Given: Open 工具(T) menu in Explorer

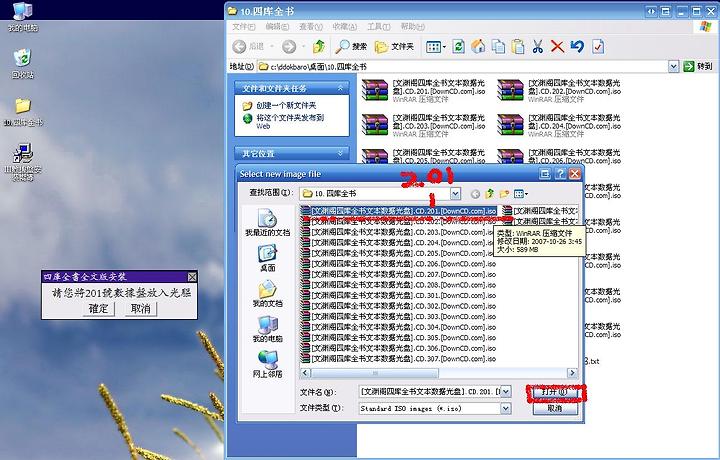Looking at the screenshot, I should click(x=379, y=27).
